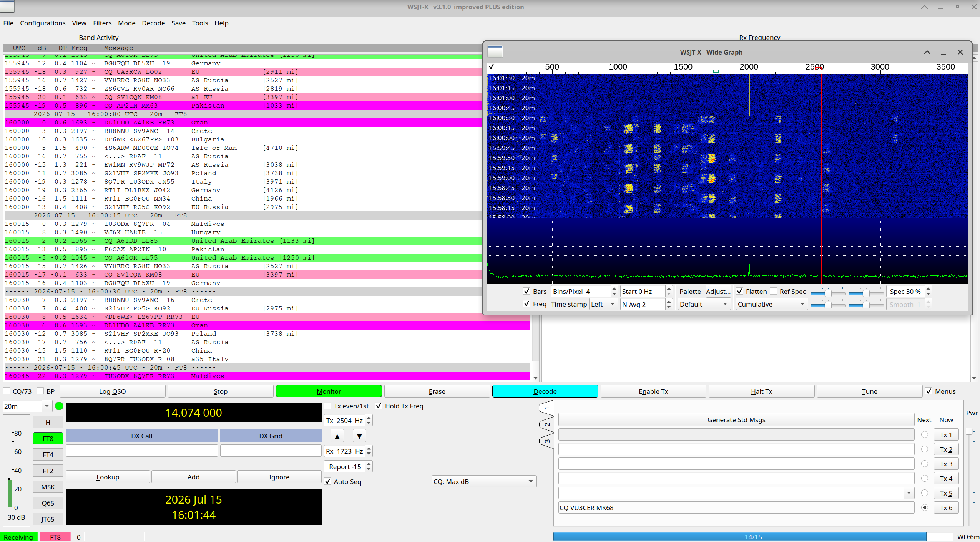
Task: Toggle the Flatten checkbox in Wide Graph
Action: coord(739,291)
